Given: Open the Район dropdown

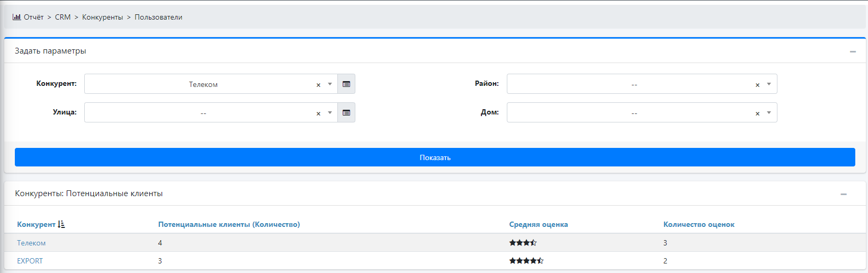Looking at the screenshot, I should pos(769,84).
